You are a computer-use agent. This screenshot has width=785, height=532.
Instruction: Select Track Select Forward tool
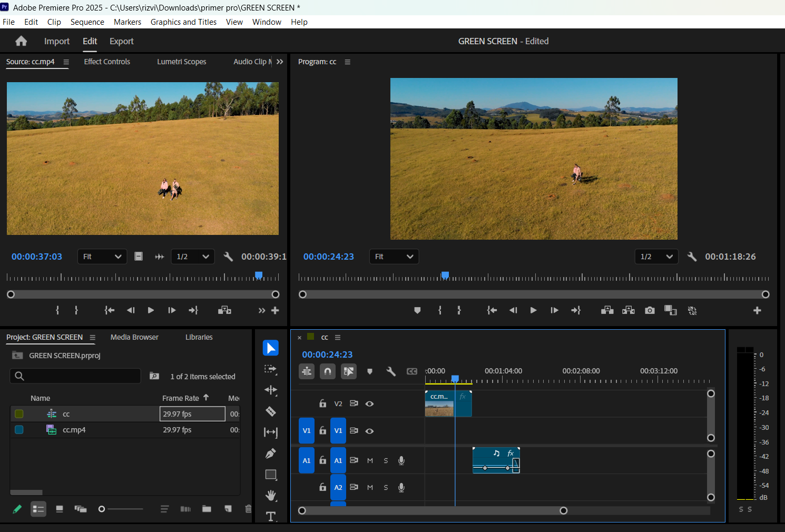coord(271,369)
